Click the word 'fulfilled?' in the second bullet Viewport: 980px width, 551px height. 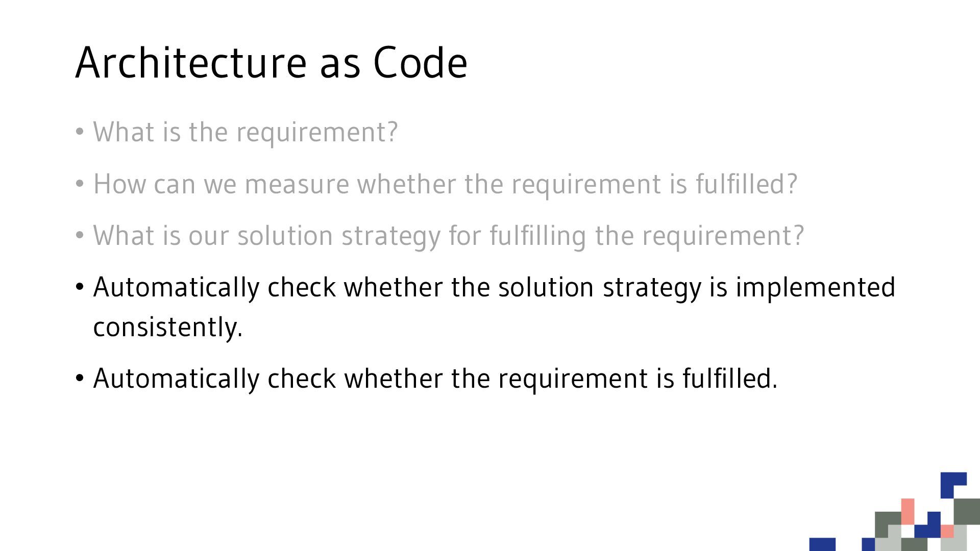click(746, 184)
